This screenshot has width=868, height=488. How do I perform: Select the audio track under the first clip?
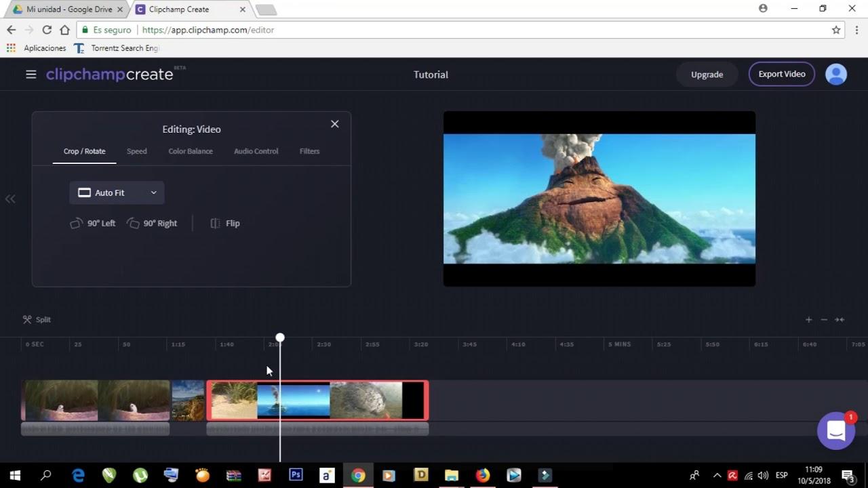pyautogui.click(x=96, y=429)
